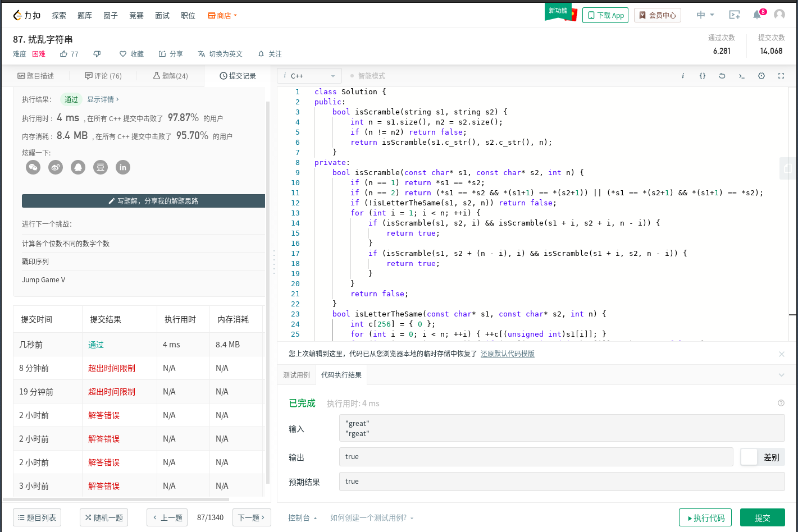Toggle 智能模式 smart mode
Viewport: 798px width, 532px height.
367,76
